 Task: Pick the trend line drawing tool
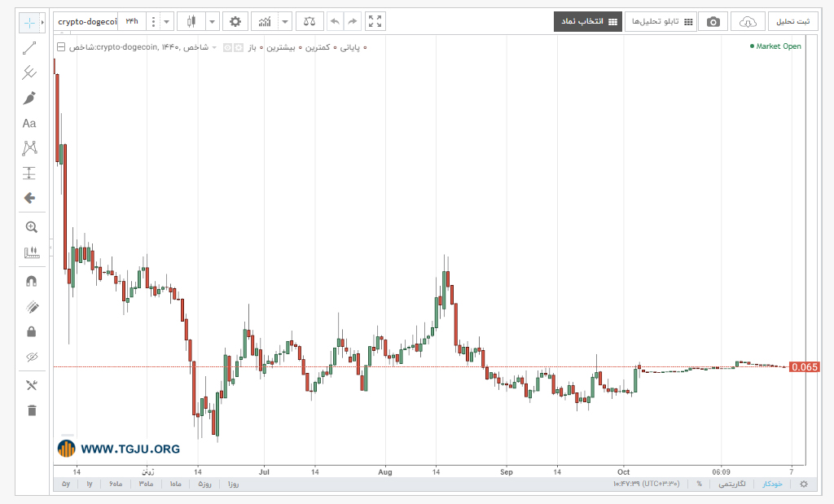tap(29, 48)
